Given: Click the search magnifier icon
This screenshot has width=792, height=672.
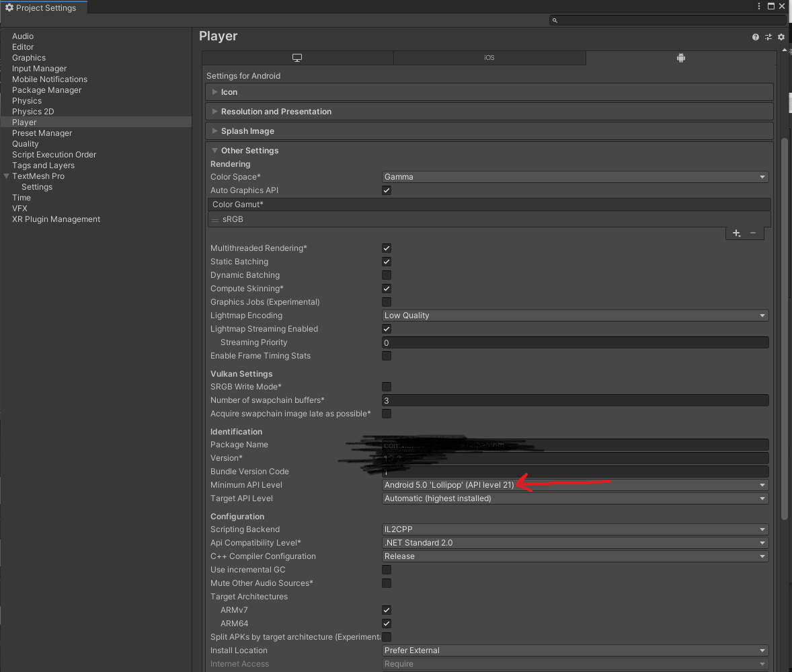Looking at the screenshot, I should point(555,20).
